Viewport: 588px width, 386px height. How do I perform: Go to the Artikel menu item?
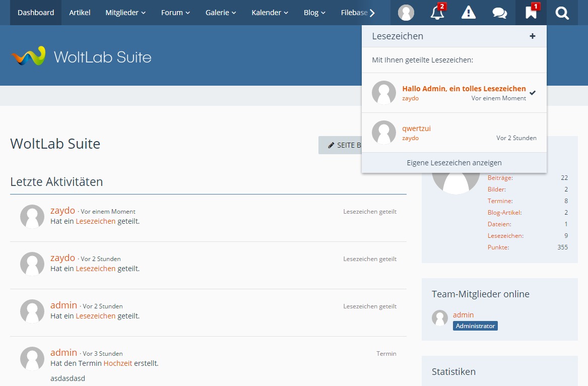(80, 13)
